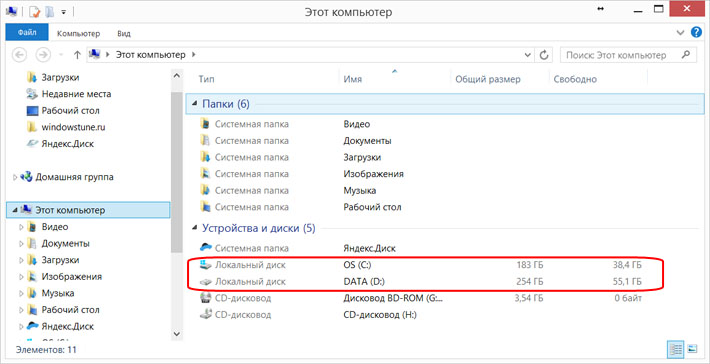Open windowstune.ru folder in navigation pane
This screenshot has height=364, width=710.
pos(73,127)
